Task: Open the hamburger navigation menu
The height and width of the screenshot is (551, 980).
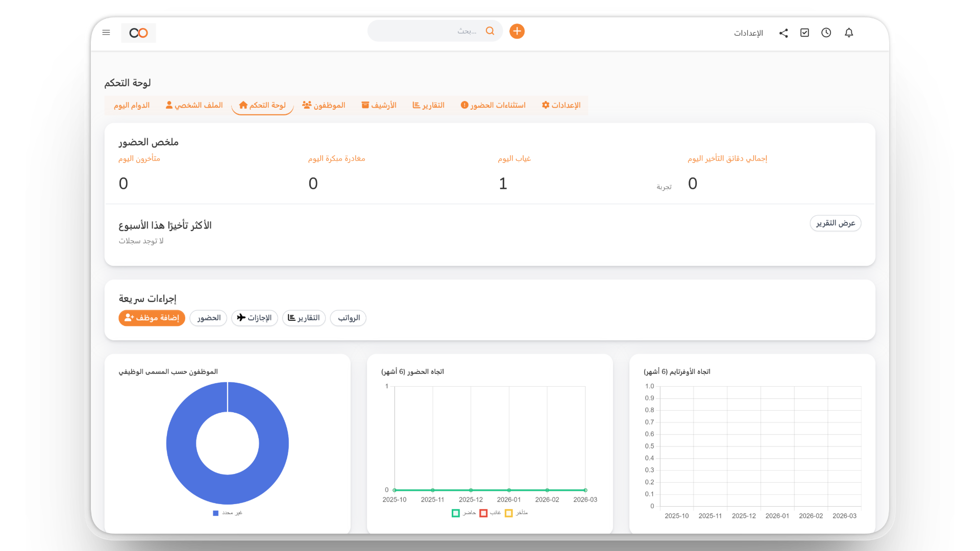Action: click(106, 32)
